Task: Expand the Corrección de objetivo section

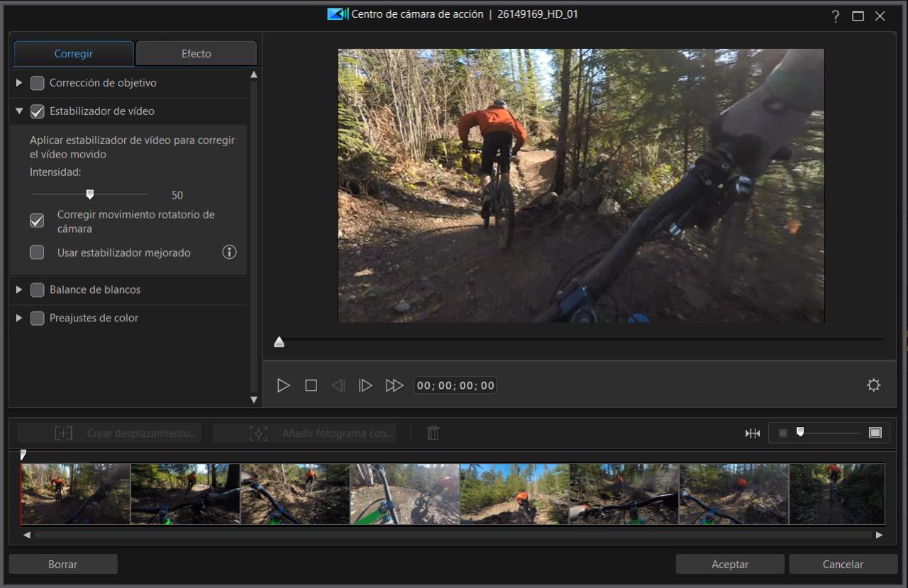Action: coord(19,83)
